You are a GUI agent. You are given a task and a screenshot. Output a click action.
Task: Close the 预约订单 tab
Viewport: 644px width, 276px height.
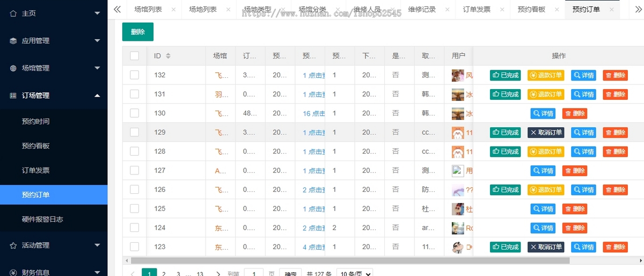[611, 10]
